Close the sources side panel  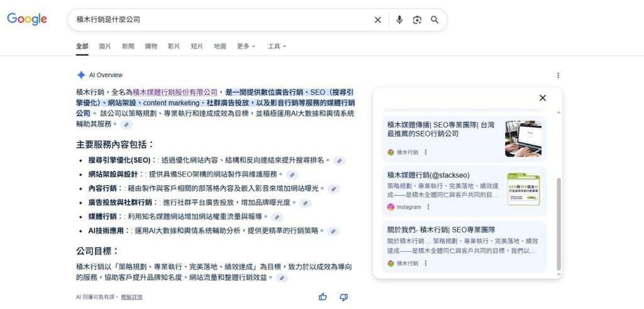coord(543,98)
